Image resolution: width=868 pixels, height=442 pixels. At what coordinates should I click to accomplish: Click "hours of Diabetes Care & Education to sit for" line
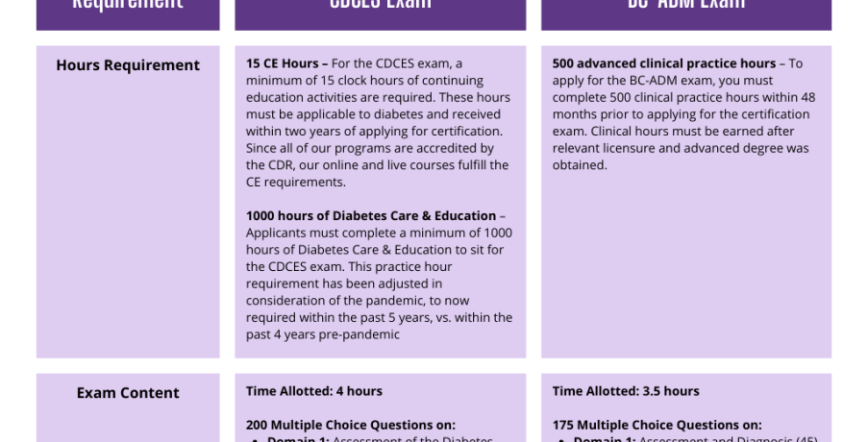(375, 250)
